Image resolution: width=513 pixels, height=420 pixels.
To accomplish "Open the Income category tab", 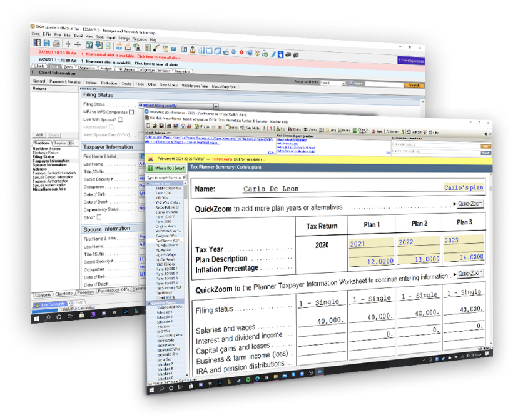I will (91, 82).
